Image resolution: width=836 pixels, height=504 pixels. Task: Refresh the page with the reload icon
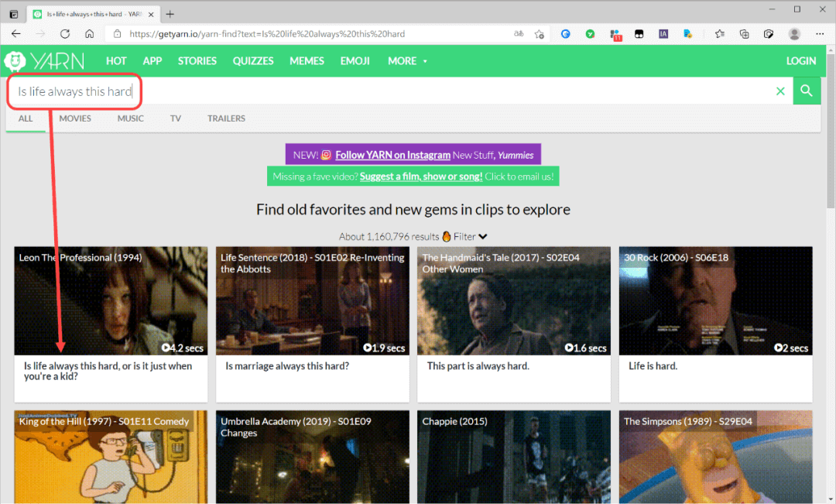pyautogui.click(x=65, y=33)
